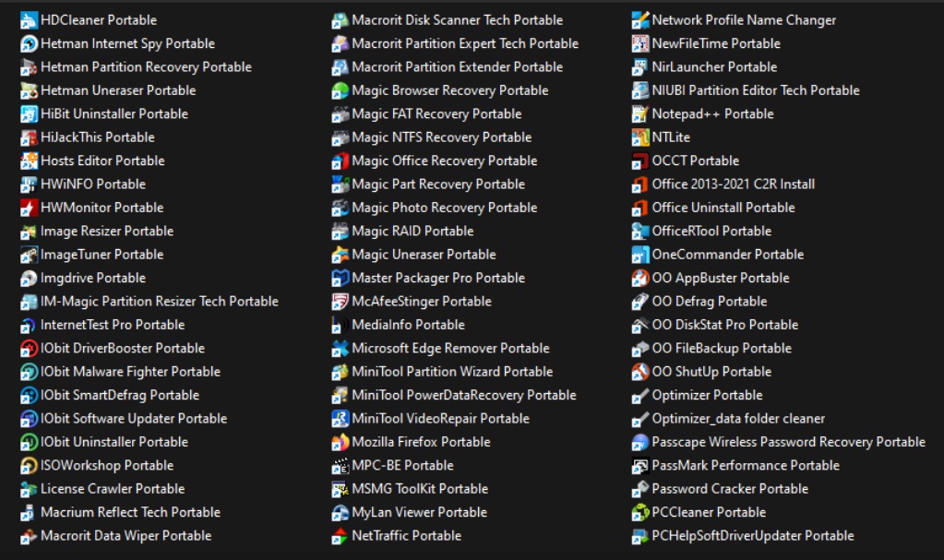Click 'Macrorit Disk Scanner Tech Portable' text
The height and width of the screenshot is (560, 944).
click(x=457, y=20)
